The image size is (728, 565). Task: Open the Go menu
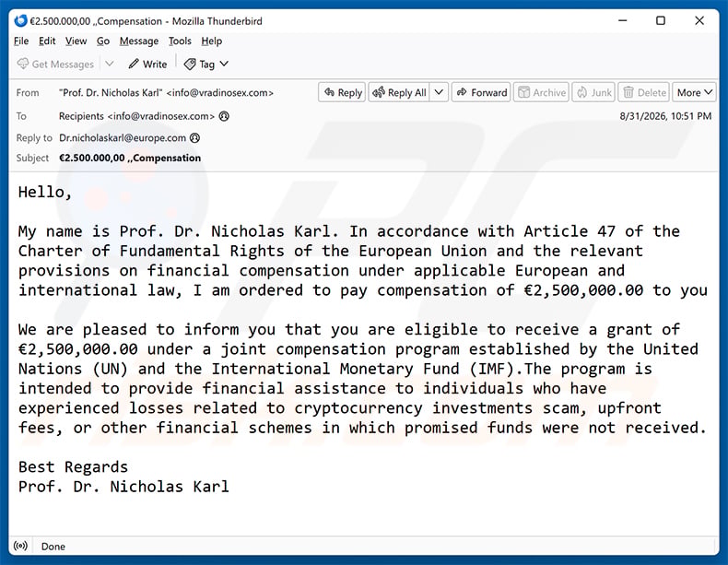click(103, 41)
